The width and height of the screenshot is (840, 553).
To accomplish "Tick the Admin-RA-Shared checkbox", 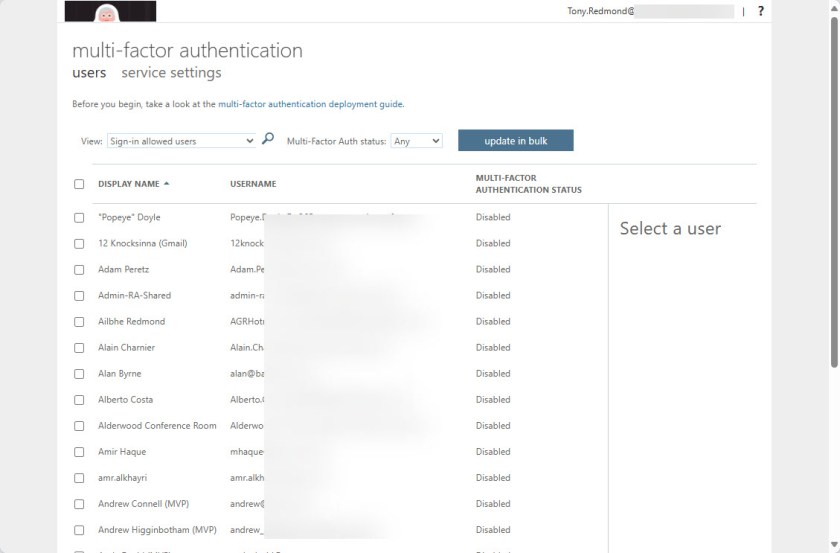I will coord(79,296).
